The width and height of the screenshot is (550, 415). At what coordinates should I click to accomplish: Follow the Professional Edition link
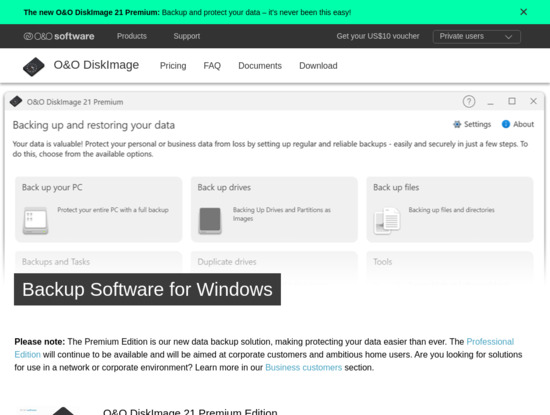point(490,342)
